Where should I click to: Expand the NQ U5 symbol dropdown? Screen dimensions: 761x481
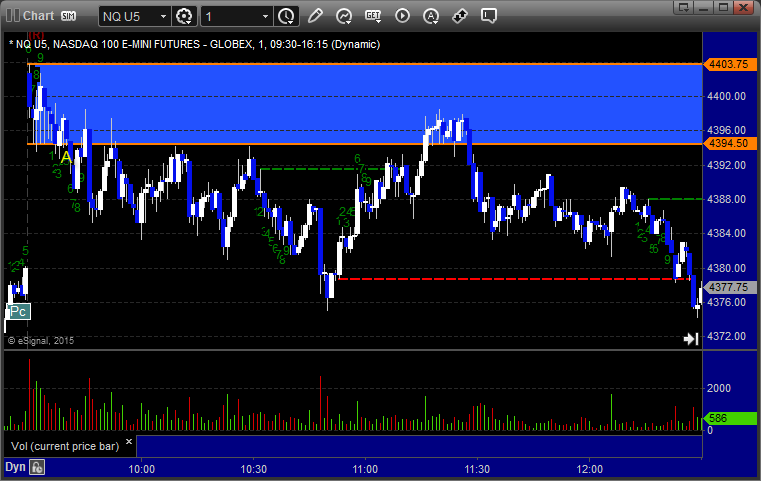click(x=163, y=17)
